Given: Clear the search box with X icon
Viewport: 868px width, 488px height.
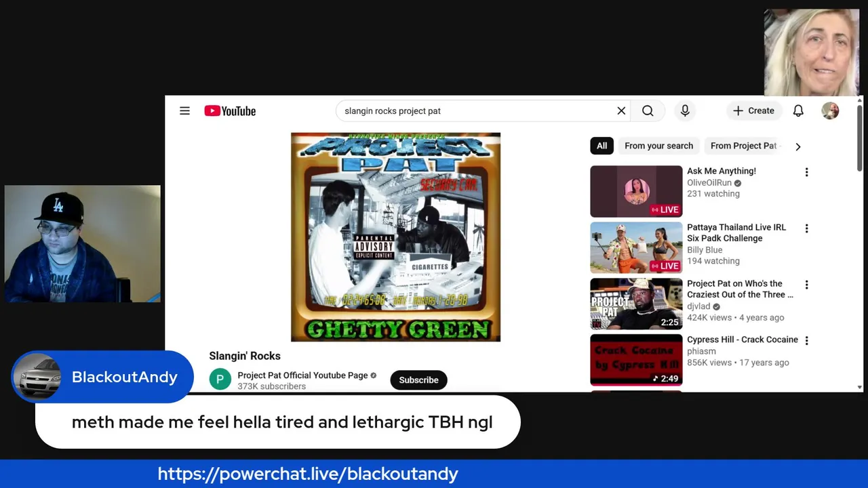Looking at the screenshot, I should (x=621, y=110).
